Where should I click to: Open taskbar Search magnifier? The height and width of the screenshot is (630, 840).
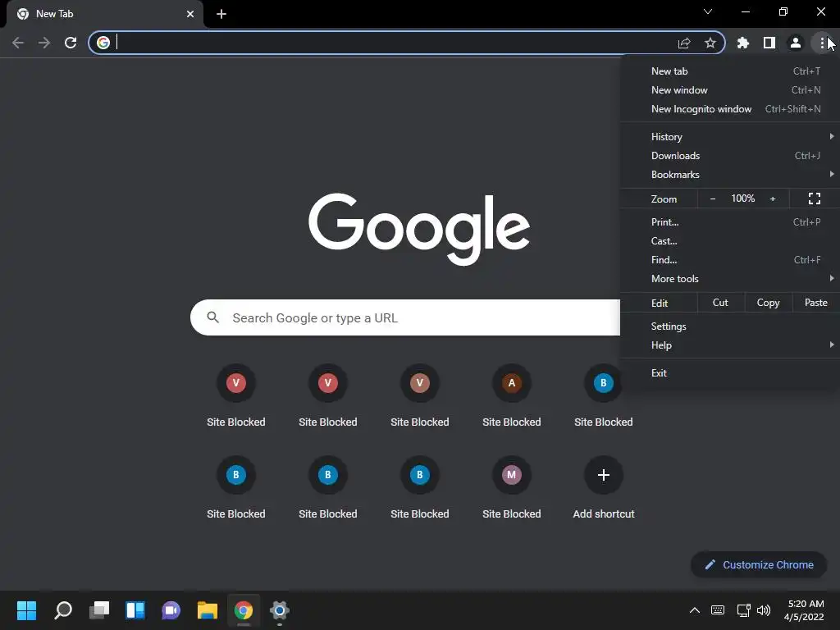[x=63, y=610]
